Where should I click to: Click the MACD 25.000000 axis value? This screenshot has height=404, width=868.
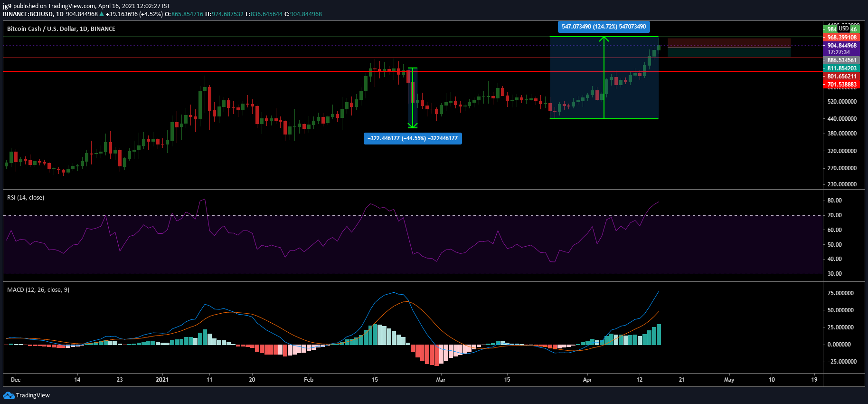point(840,327)
